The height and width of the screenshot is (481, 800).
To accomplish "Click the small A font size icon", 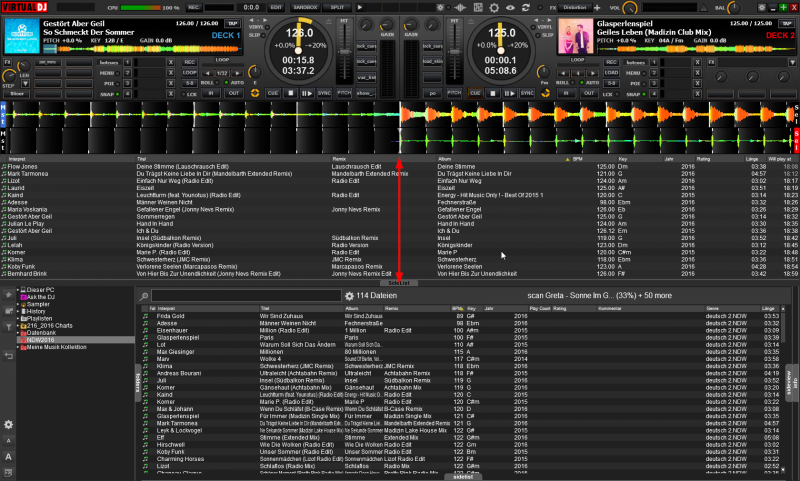I will [x=8, y=441].
